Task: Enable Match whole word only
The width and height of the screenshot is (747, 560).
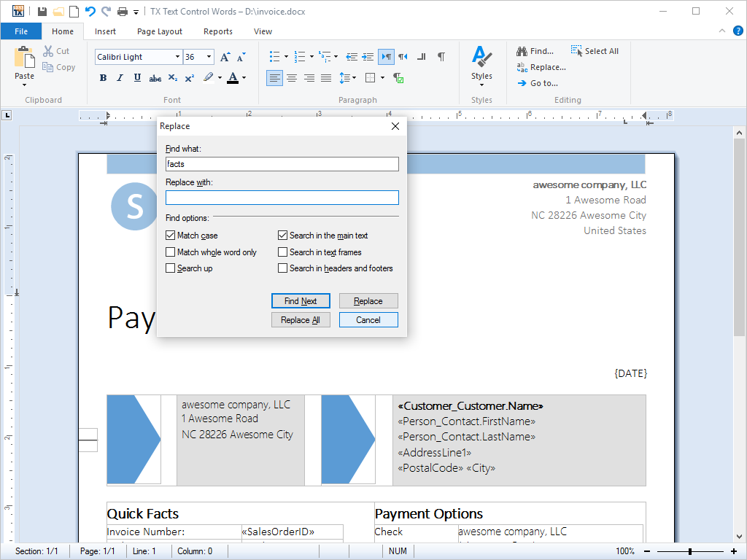Action: click(x=171, y=252)
